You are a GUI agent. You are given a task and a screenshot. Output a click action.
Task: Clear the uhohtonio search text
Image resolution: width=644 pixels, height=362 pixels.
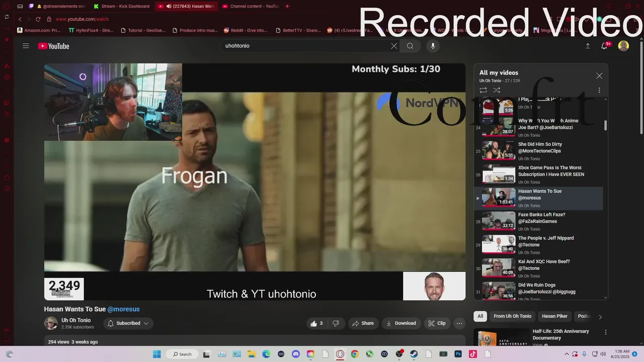pyautogui.click(x=394, y=46)
